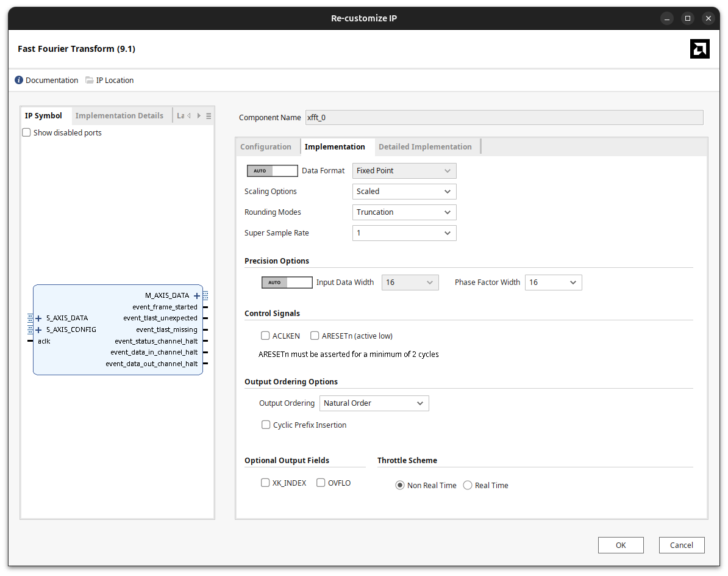
Task: Expand S_AXIS_DATA port plus icon
Action: tap(38, 318)
